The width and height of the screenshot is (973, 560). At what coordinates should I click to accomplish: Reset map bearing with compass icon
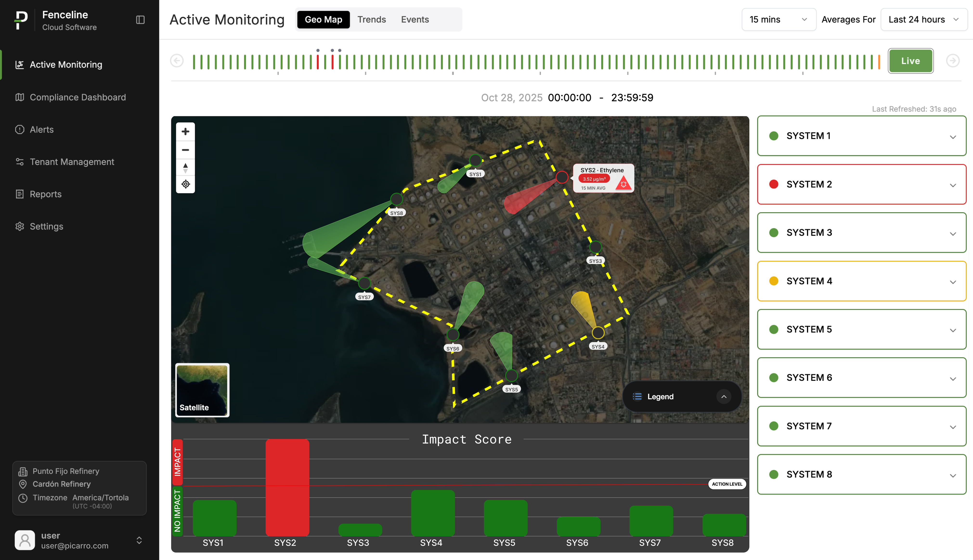pyautogui.click(x=185, y=168)
